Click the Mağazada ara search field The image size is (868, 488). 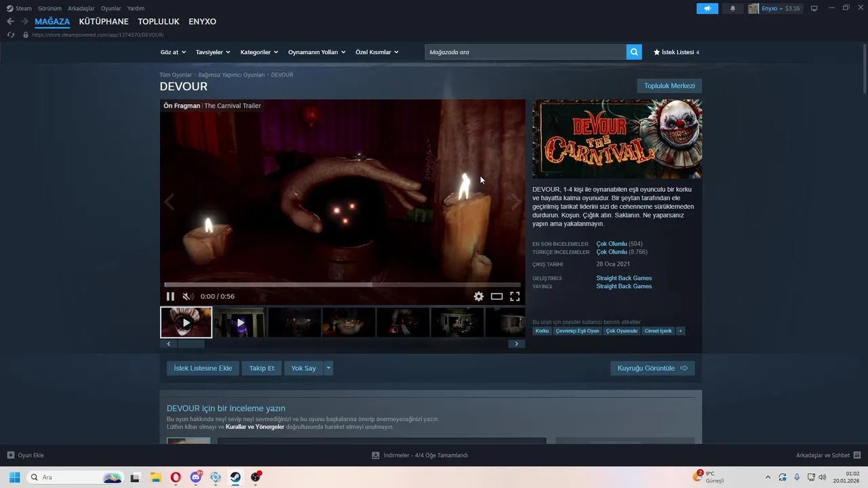tap(526, 52)
